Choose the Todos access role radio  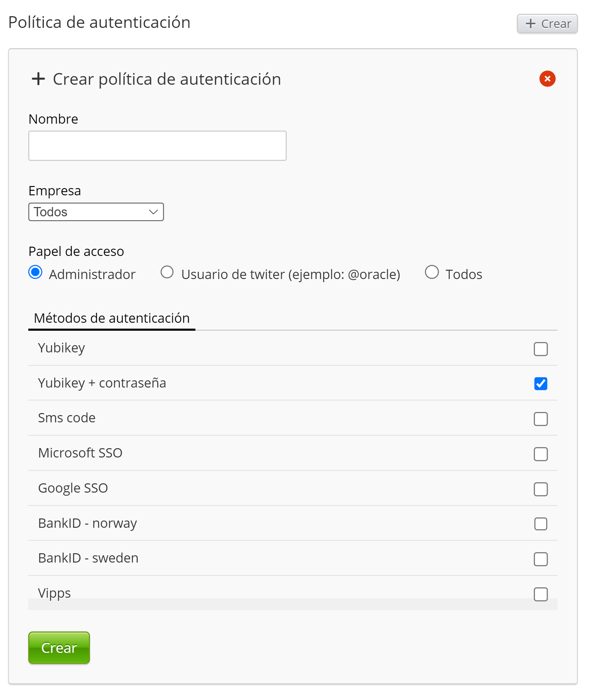pyautogui.click(x=431, y=272)
